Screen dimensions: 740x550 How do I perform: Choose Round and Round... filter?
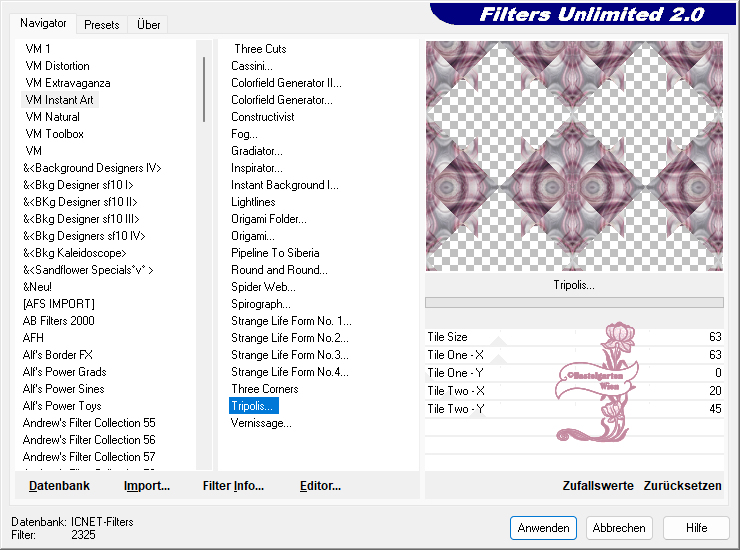coord(279,270)
